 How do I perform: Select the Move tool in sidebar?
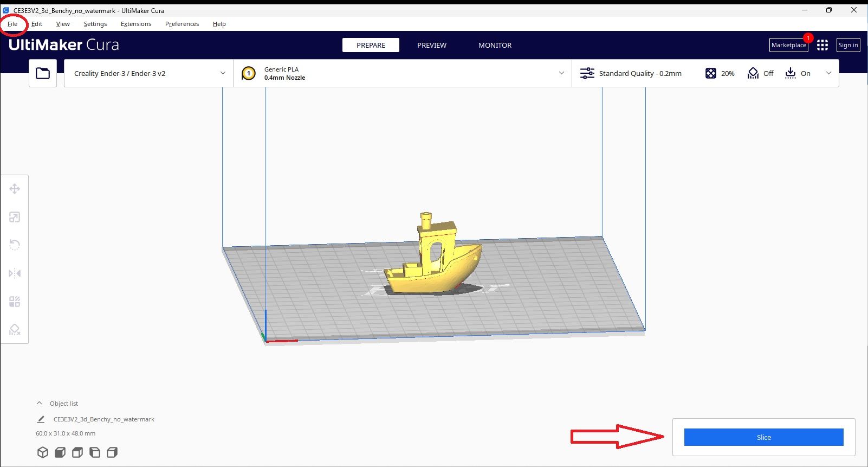coord(15,189)
